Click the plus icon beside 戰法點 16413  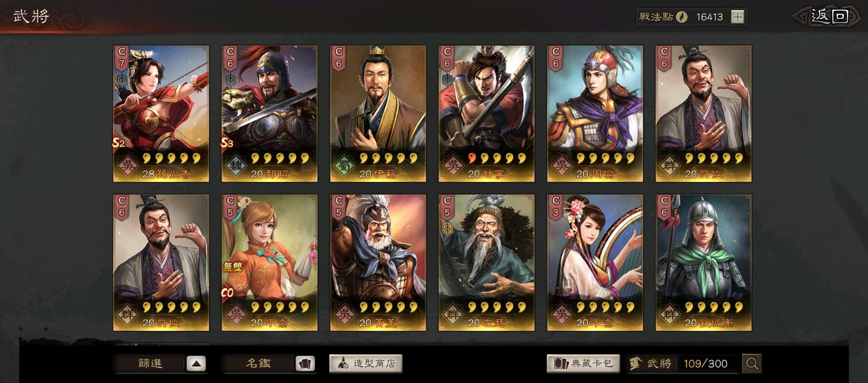point(738,17)
